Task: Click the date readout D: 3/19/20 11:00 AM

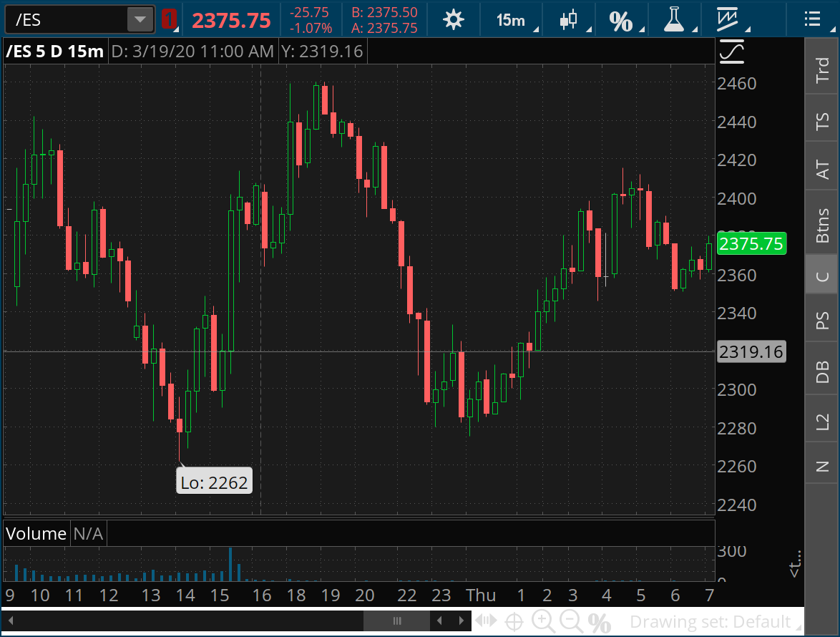Action: (192, 52)
